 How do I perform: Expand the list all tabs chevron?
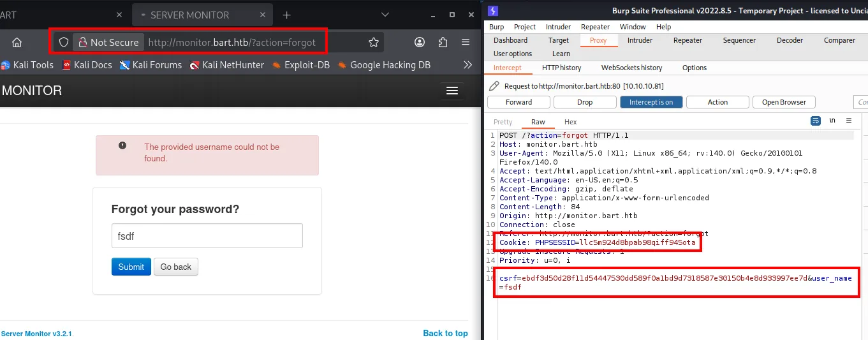pos(385,14)
